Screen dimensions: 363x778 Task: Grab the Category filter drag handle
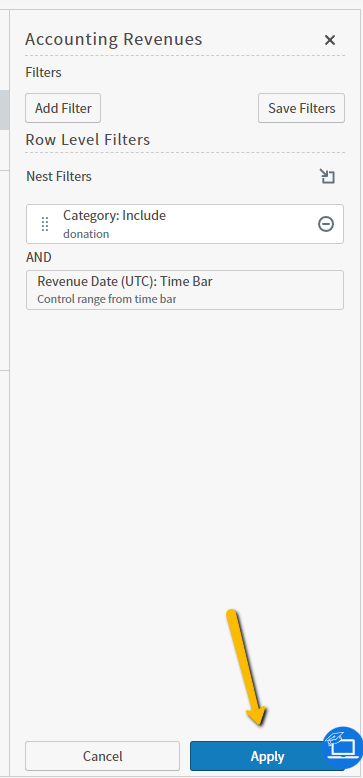(45, 224)
